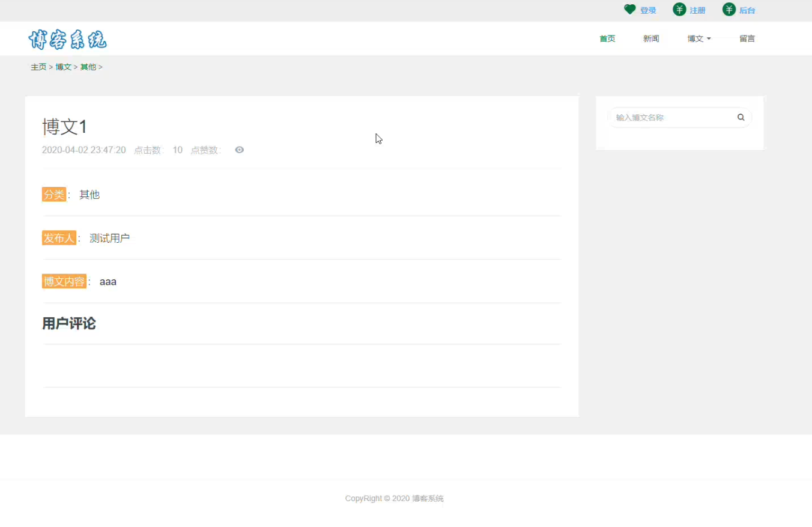Image resolution: width=812 pixels, height=527 pixels.
Task: Go to the 后台 admin link
Action: [747, 10]
